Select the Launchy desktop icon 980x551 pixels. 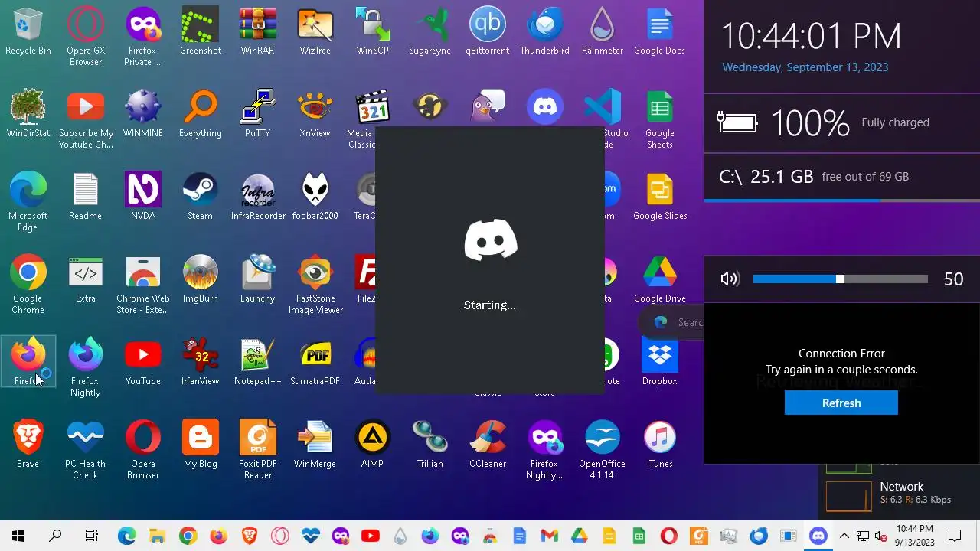[x=257, y=280]
